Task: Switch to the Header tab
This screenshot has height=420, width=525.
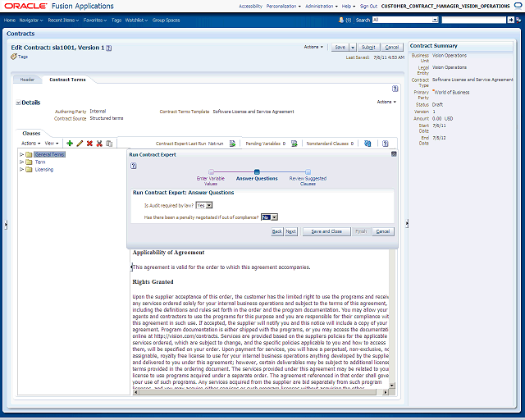Action: (27, 80)
